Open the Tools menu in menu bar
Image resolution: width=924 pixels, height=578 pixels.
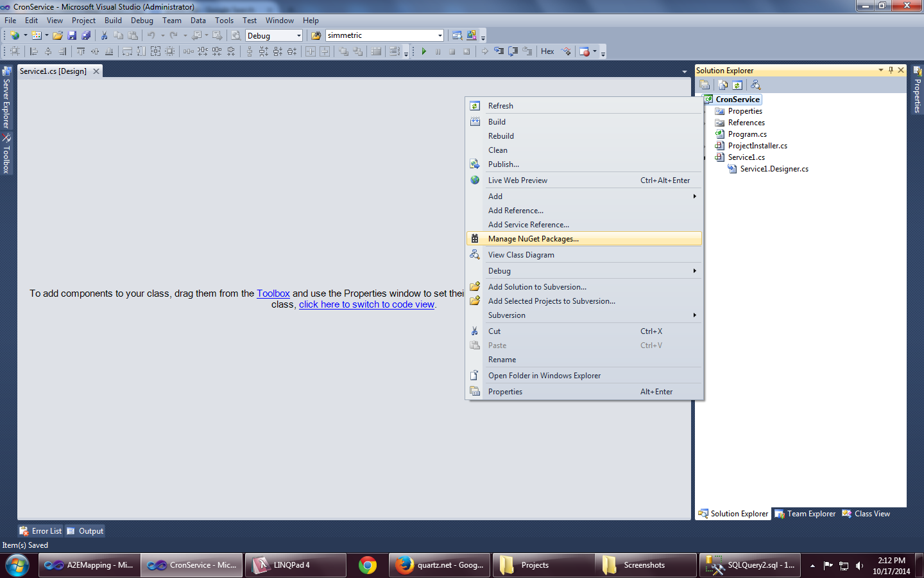coord(224,21)
